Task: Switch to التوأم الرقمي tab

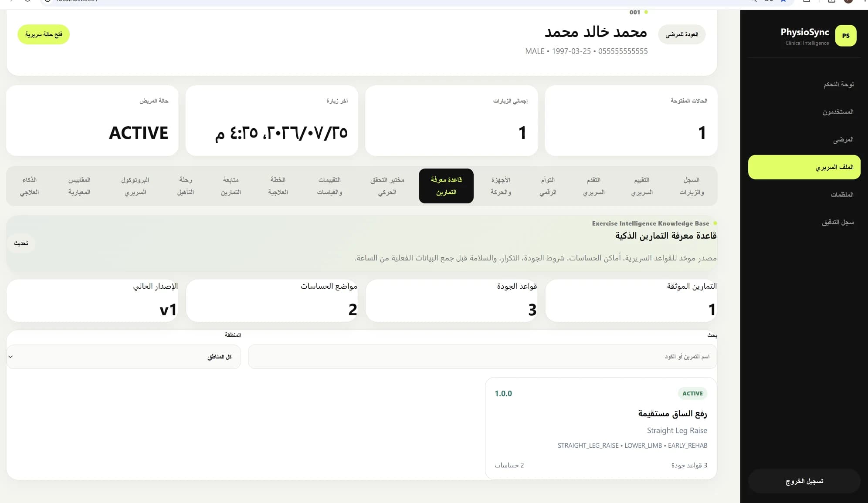Action: pyautogui.click(x=548, y=186)
